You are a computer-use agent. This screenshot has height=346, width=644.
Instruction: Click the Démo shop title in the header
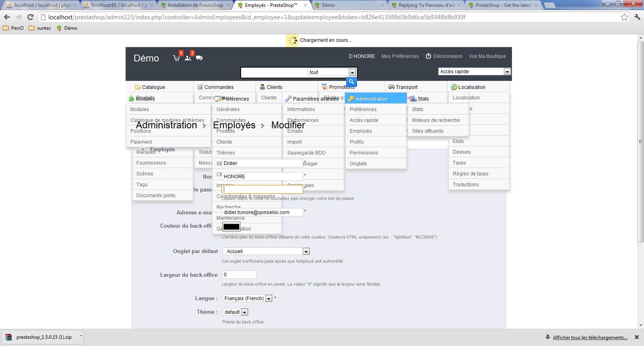[x=146, y=58]
